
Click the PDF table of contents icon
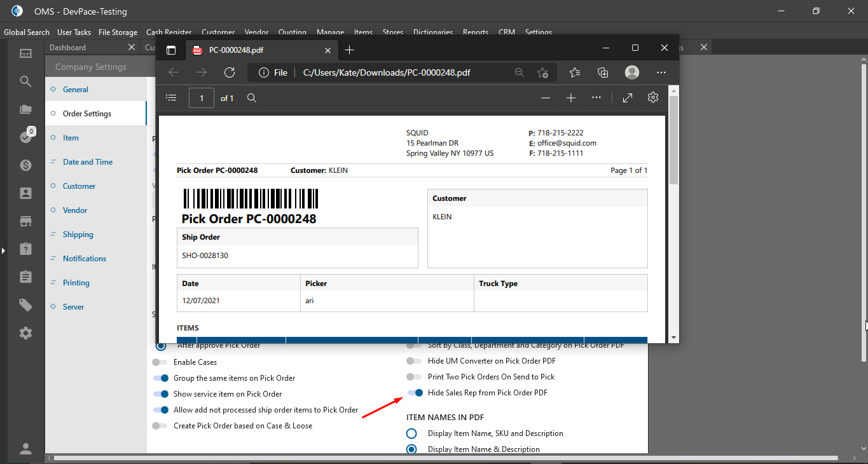(171, 98)
